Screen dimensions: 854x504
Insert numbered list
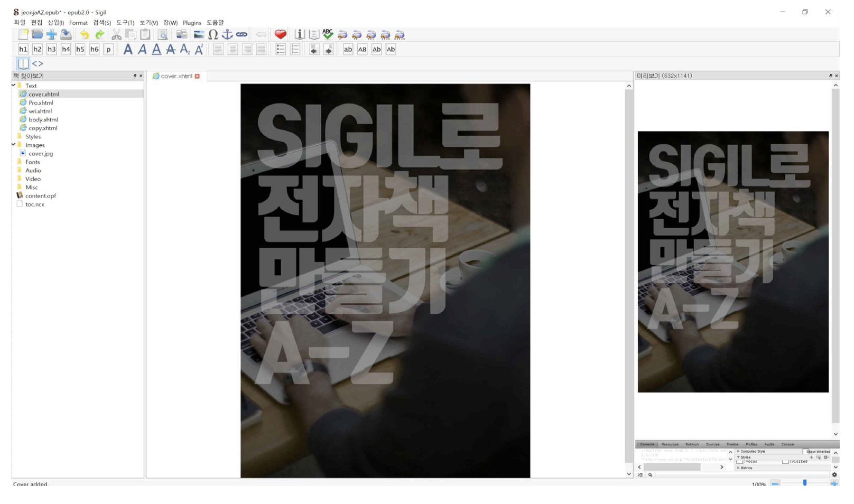pyautogui.click(x=295, y=49)
